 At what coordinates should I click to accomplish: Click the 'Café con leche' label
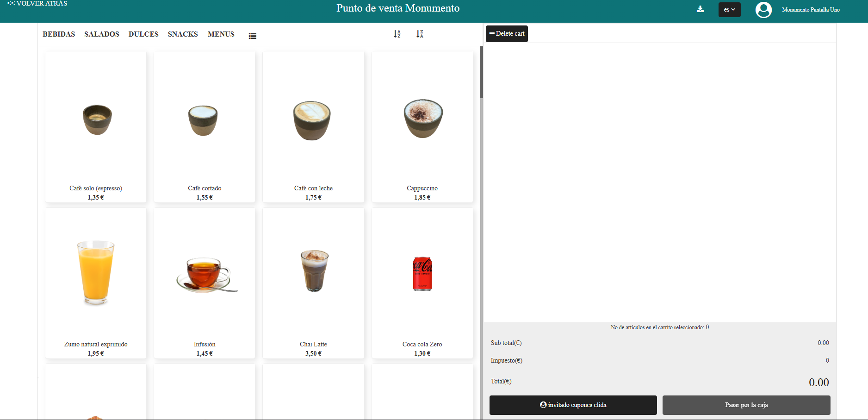click(x=313, y=188)
